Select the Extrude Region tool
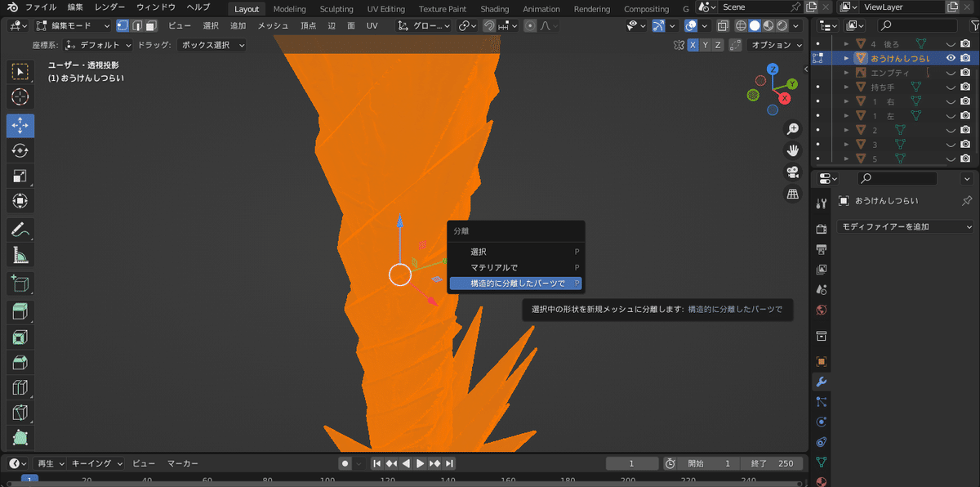 pos(20,311)
